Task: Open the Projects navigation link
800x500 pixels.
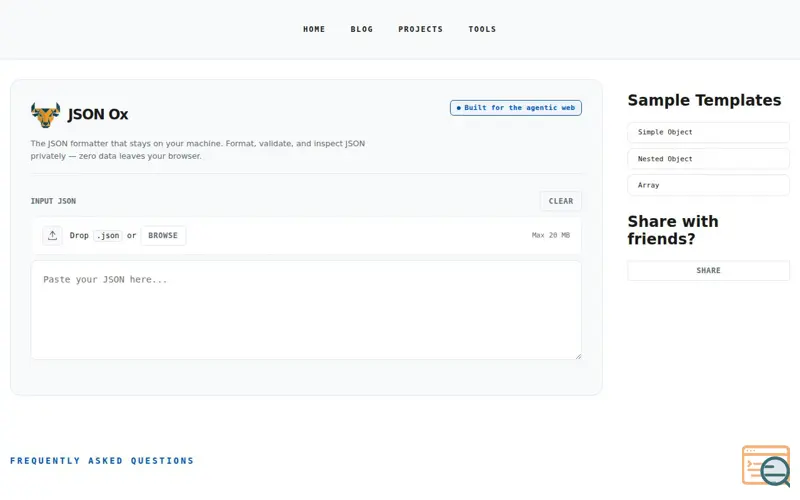Action: coord(420,29)
